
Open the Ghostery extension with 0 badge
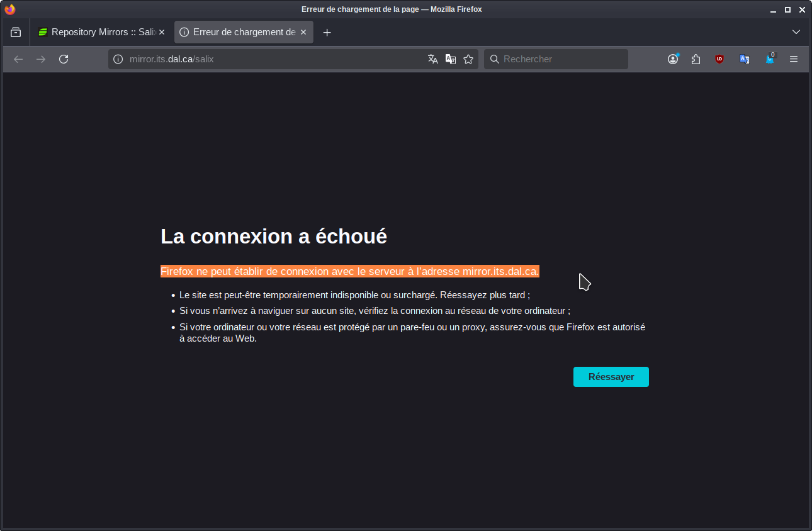[x=770, y=59]
